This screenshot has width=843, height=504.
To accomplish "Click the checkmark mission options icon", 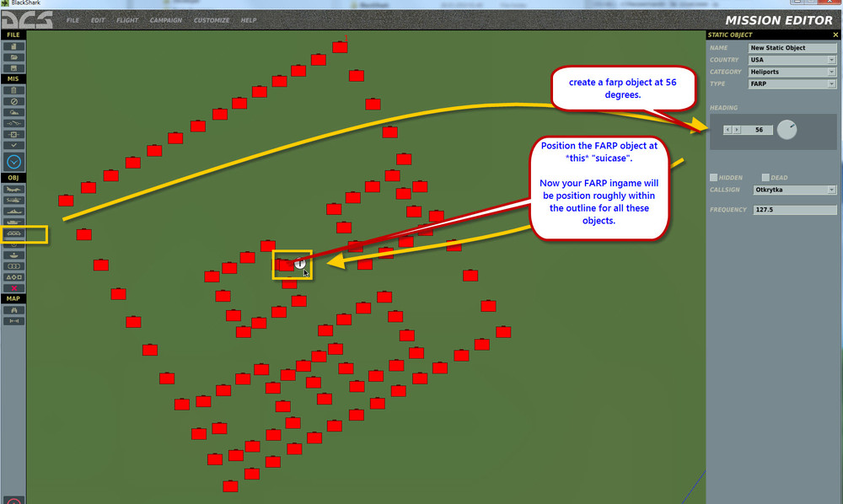I will coord(13,145).
